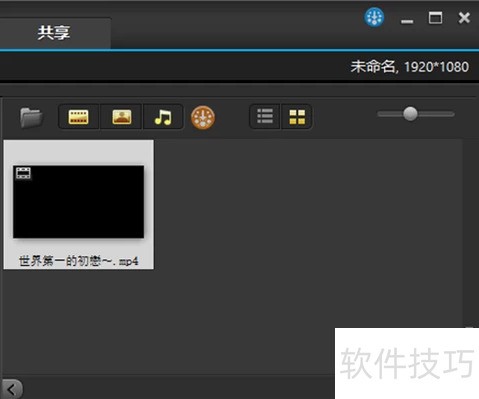Click the blue download updates icon

pyautogui.click(x=374, y=17)
